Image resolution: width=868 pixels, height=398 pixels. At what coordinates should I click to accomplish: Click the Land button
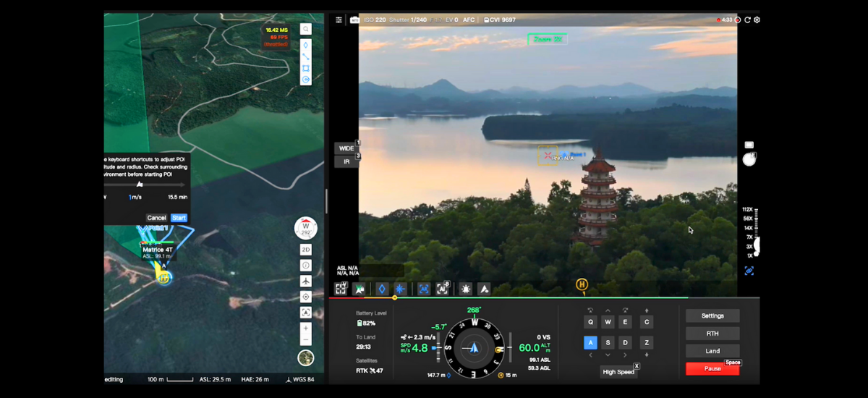(712, 351)
